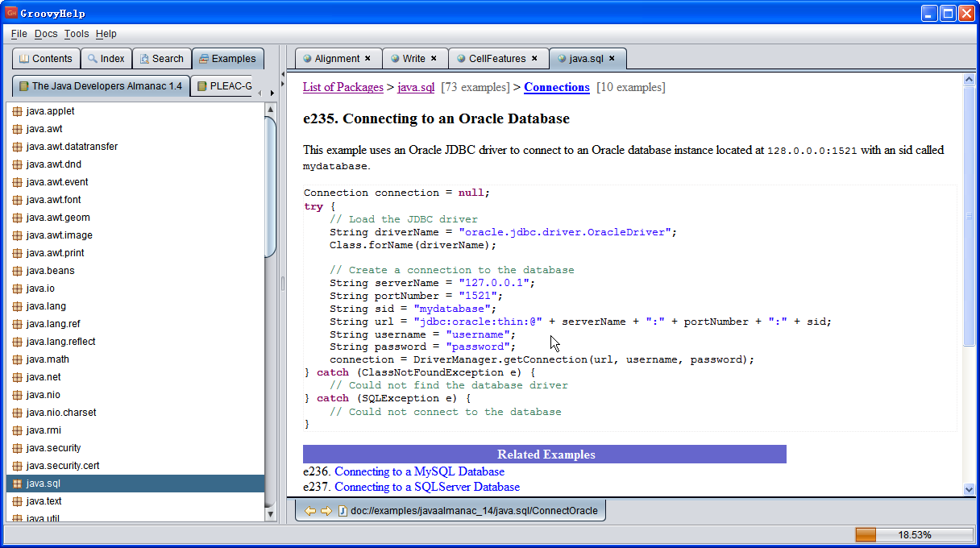This screenshot has height=548, width=980.
Task: Switch to the Examples tab
Action: [228, 59]
